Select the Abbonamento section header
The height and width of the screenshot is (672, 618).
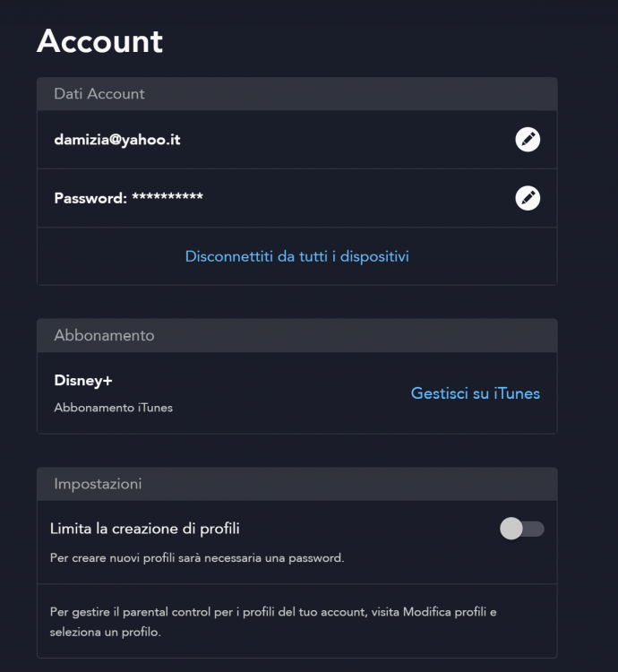[104, 335]
